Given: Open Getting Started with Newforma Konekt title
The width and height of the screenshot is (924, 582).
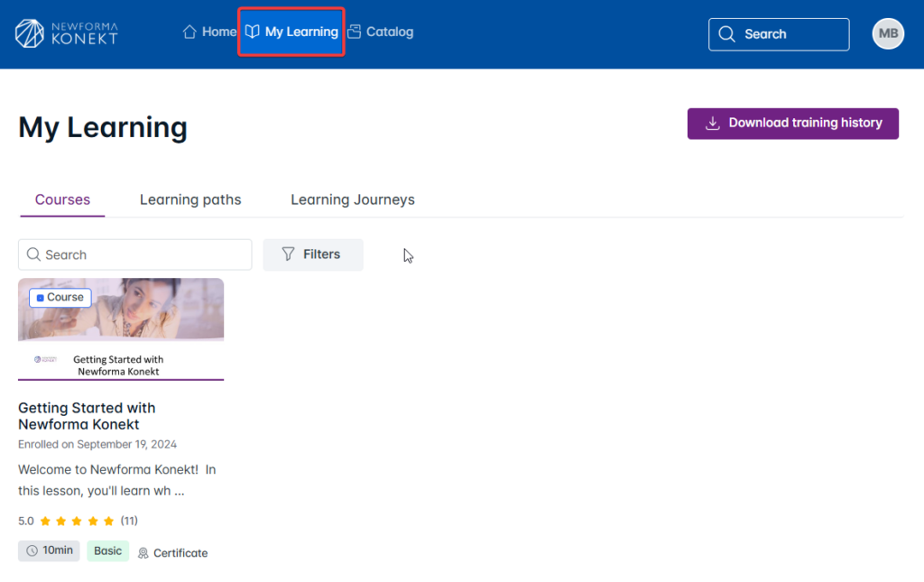Looking at the screenshot, I should coord(87,416).
